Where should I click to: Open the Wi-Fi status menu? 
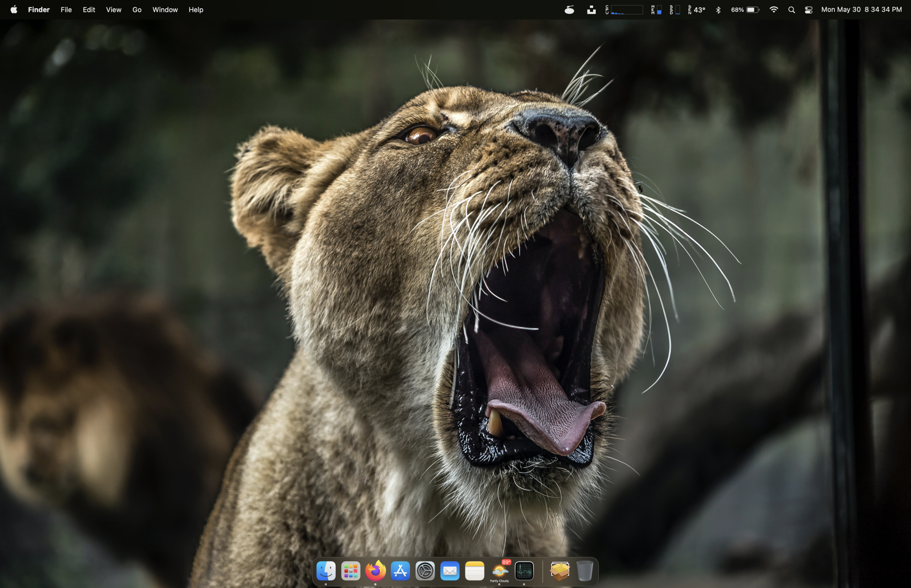[x=773, y=10]
